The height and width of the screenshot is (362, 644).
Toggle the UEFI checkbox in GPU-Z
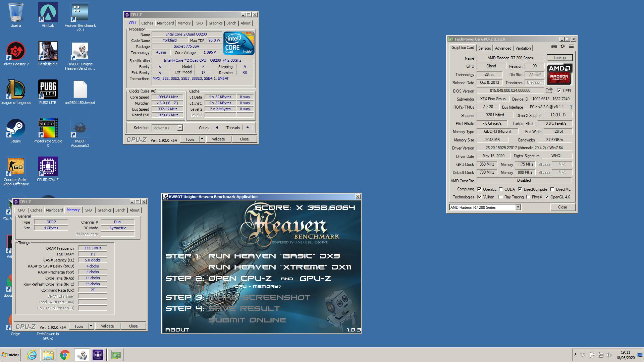(559, 90)
